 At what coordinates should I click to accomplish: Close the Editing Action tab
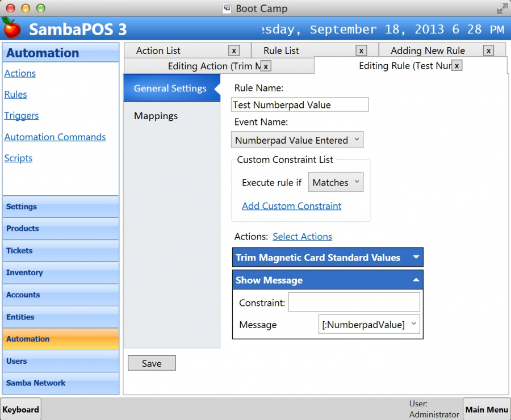click(266, 66)
